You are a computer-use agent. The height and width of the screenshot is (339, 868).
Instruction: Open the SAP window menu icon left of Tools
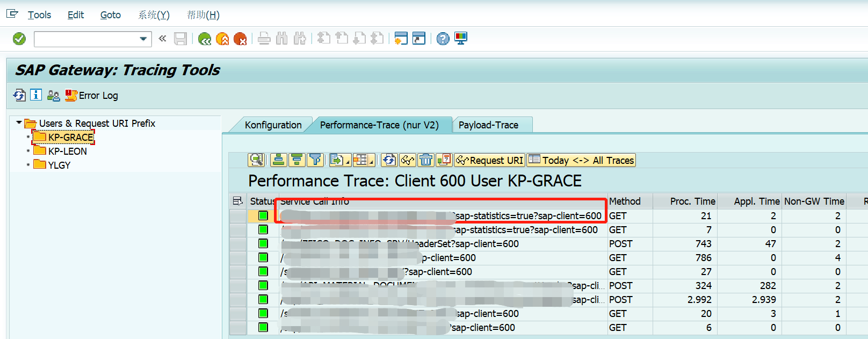12,14
